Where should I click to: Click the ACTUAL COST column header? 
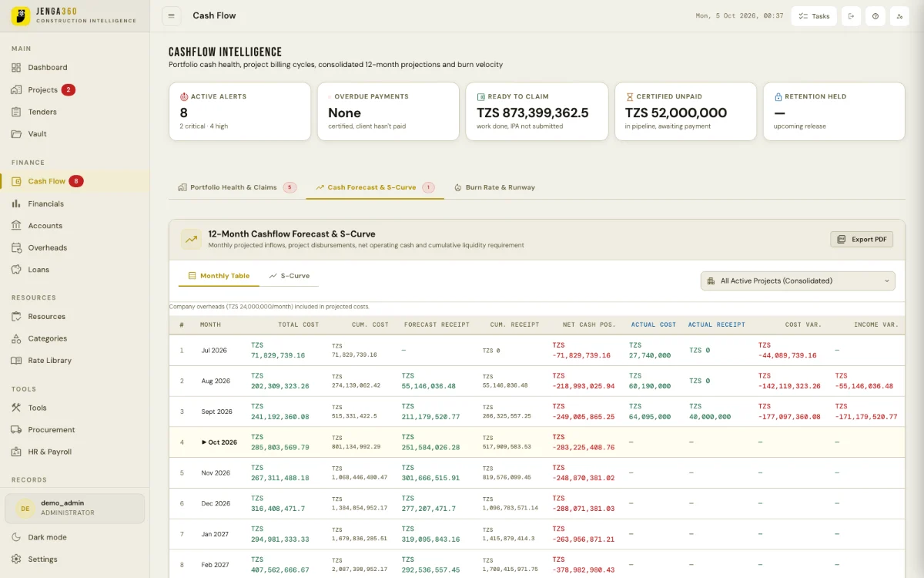click(654, 325)
